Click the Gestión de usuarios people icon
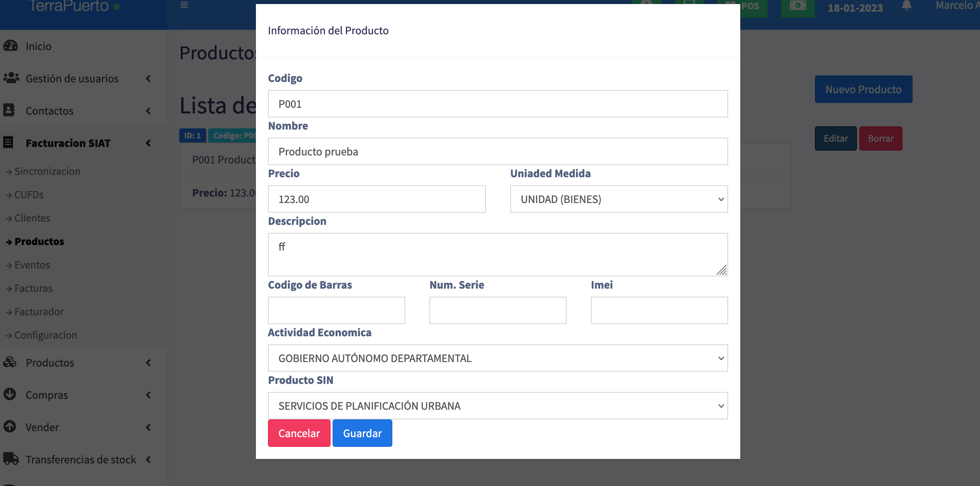Image resolution: width=980 pixels, height=486 pixels. point(11,78)
